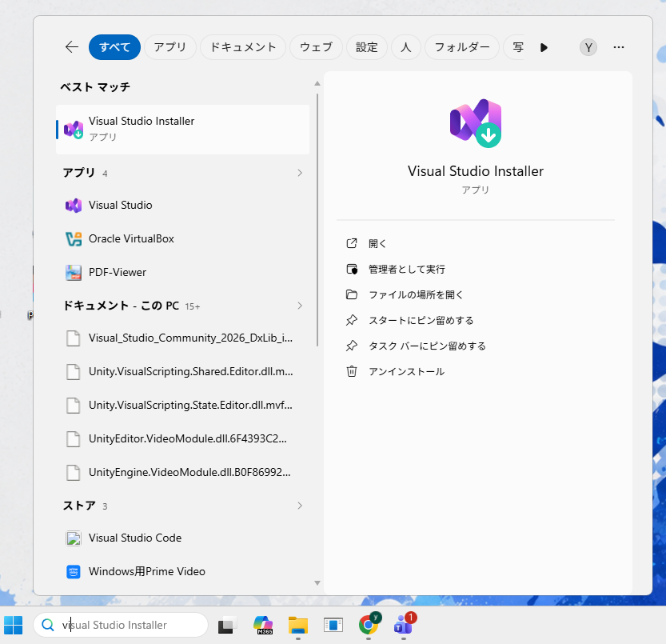
Task: Switch to the フォルダー filter tab
Action: (461, 47)
